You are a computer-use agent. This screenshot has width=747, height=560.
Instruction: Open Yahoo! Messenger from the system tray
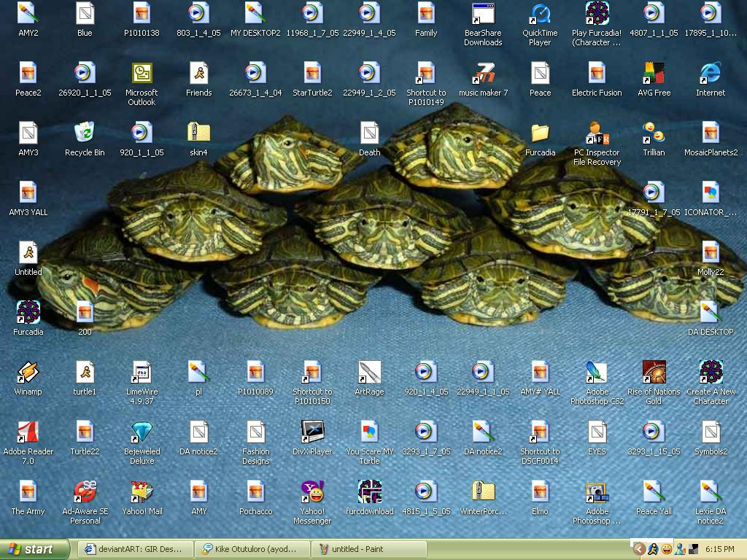pos(666,549)
